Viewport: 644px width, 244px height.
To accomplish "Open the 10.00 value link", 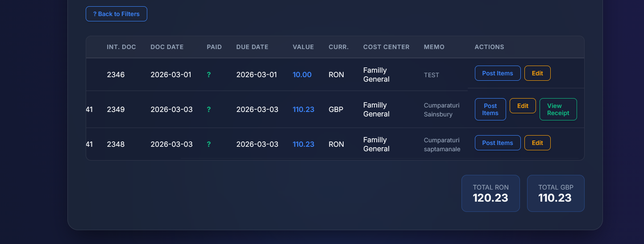I will 302,75.
